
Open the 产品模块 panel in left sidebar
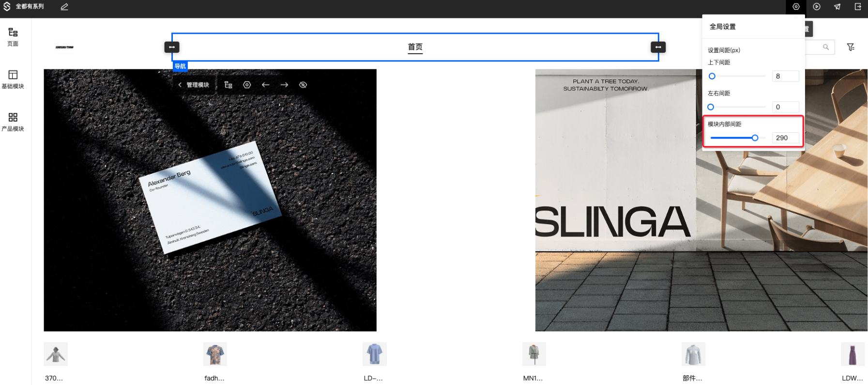pos(13,122)
